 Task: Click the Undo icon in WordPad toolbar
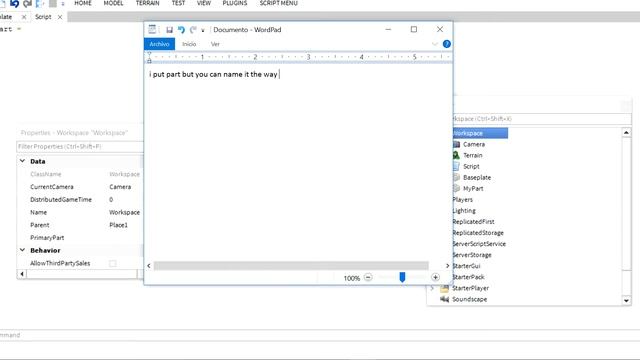tap(181, 30)
